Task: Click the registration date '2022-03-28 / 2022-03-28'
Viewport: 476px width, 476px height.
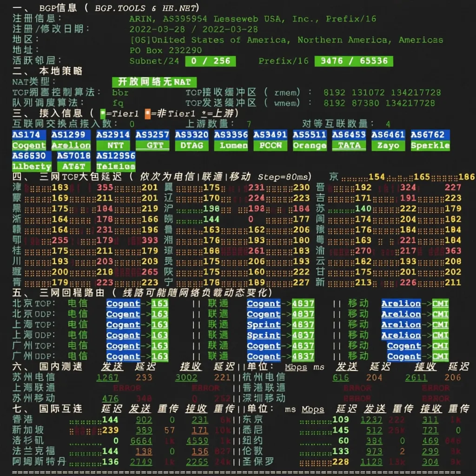Action: click(194, 29)
